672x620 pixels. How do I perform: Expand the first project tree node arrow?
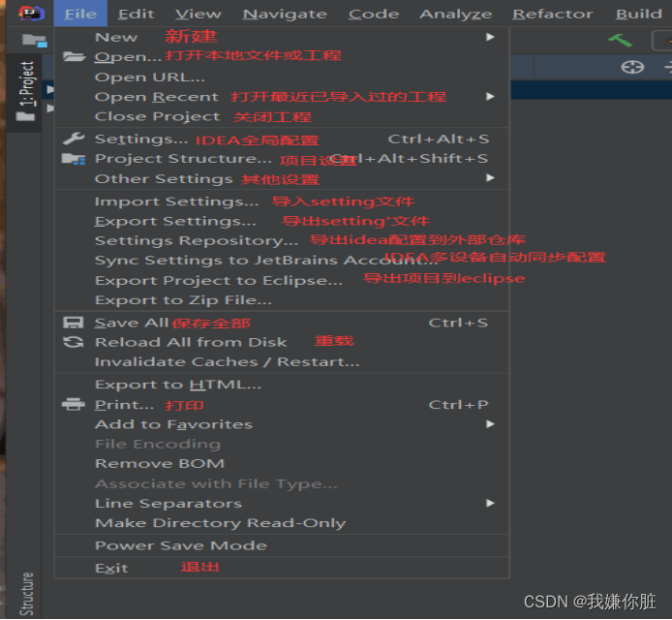pos(50,89)
